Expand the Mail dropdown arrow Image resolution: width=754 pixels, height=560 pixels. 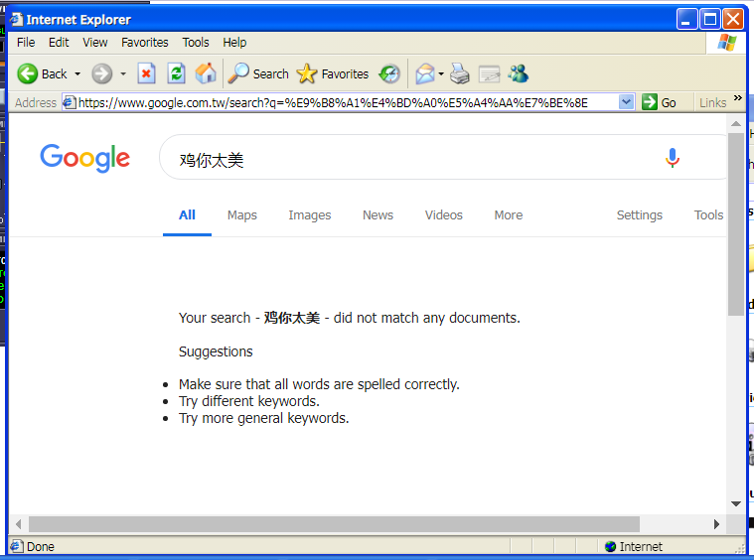tap(441, 74)
